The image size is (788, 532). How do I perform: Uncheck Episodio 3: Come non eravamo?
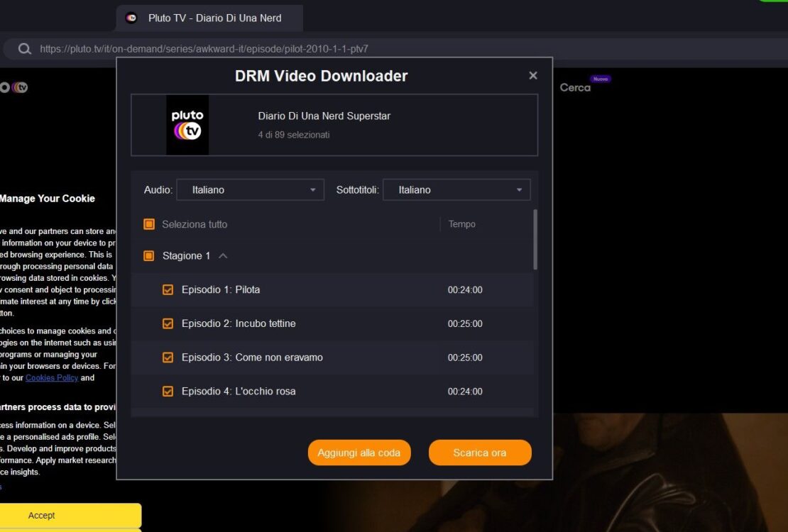(168, 358)
